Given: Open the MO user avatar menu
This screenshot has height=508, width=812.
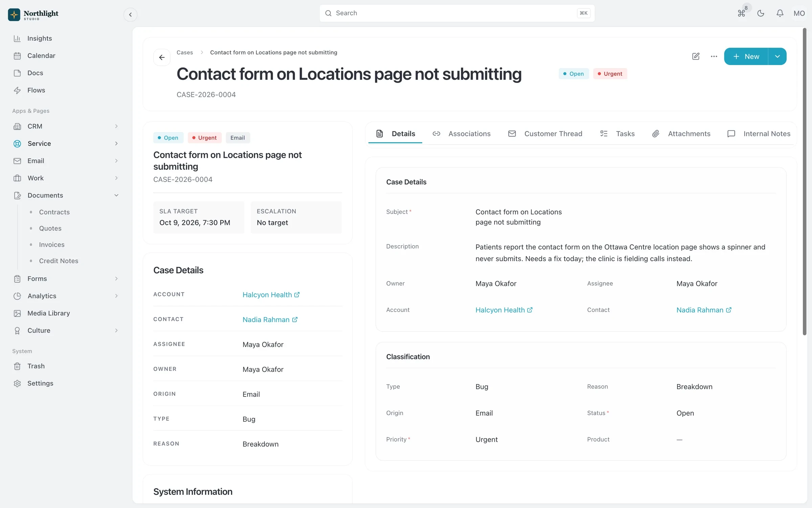Looking at the screenshot, I should coord(799,13).
